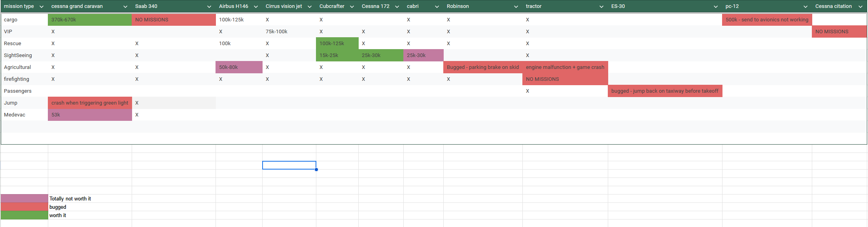Open the mission type column filter dropdown
Image resolution: width=868 pixels, height=227 pixels.
click(x=41, y=7)
